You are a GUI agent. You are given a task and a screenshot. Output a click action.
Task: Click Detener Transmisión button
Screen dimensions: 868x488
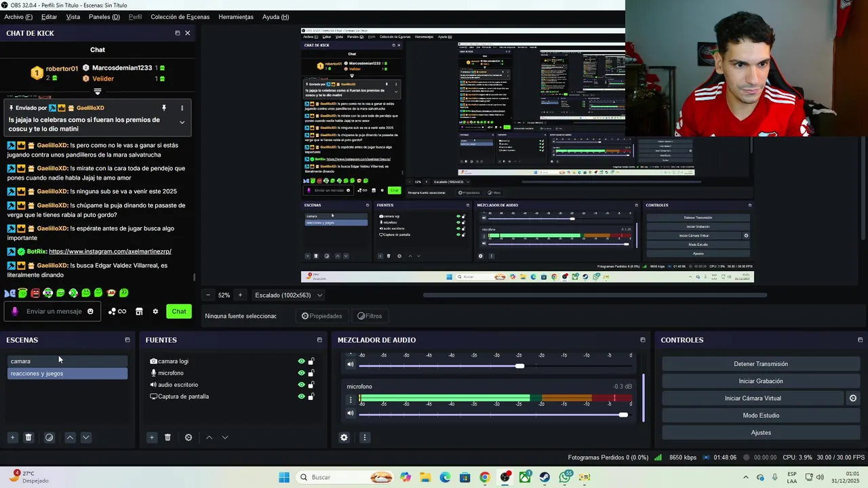click(x=761, y=364)
